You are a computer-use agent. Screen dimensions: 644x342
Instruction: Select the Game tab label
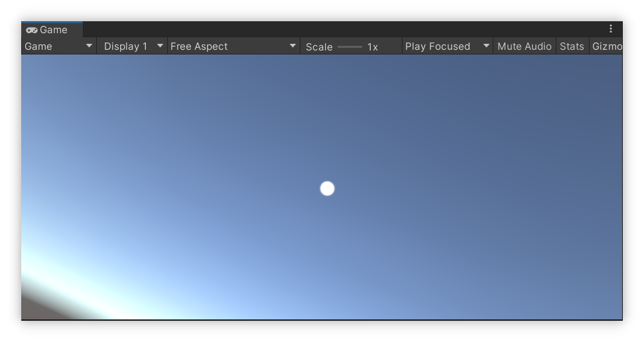54,30
